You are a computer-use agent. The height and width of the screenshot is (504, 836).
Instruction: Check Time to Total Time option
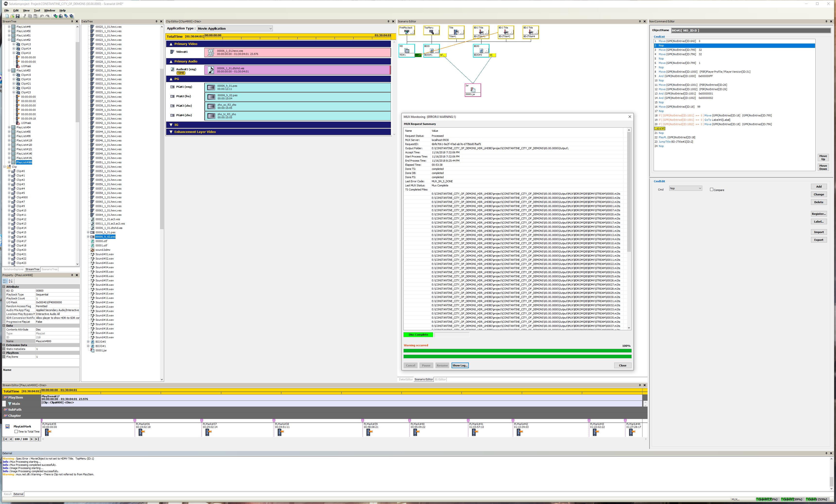pyautogui.click(x=16, y=432)
